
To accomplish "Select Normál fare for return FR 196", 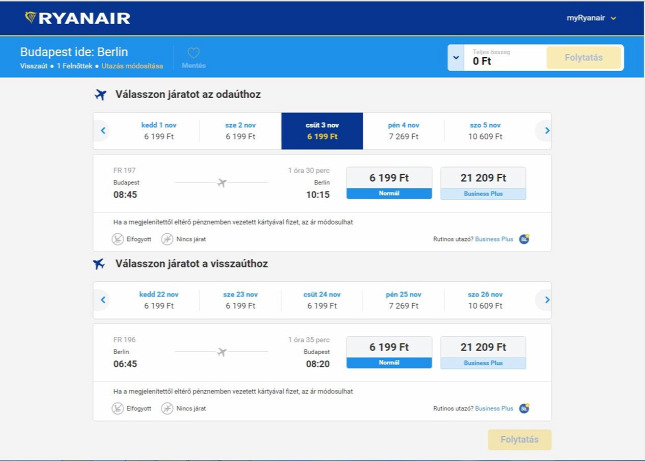I will pyautogui.click(x=389, y=352).
